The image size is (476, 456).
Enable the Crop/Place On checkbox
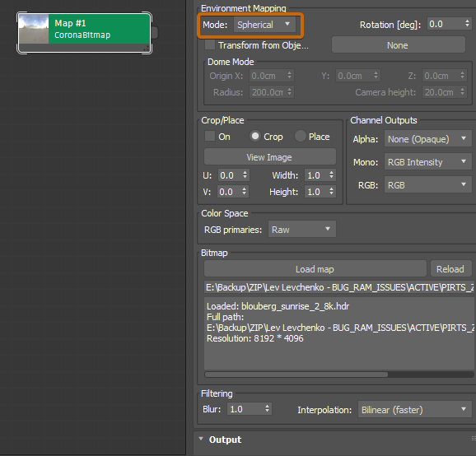pyautogui.click(x=210, y=136)
